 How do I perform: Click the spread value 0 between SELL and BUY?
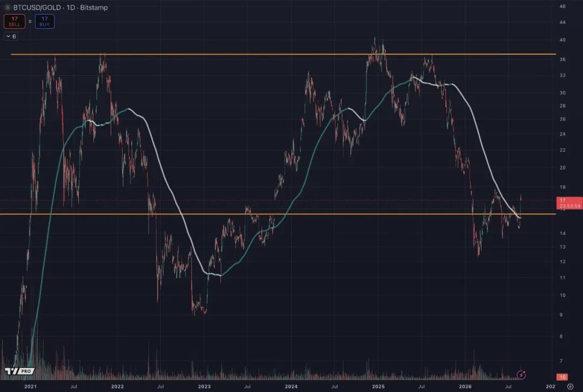30,22
